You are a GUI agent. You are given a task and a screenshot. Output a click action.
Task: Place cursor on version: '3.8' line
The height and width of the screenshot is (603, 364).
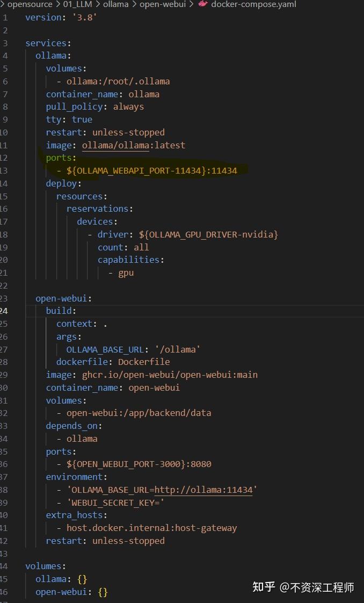pyautogui.click(x=61, y=18)
